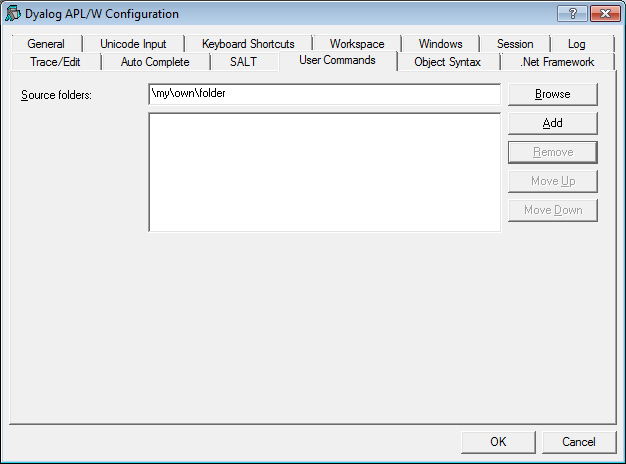The width and height of the screenshot is (626, 464).
Task: Open the Windows tab
Action: click(441, 44)
